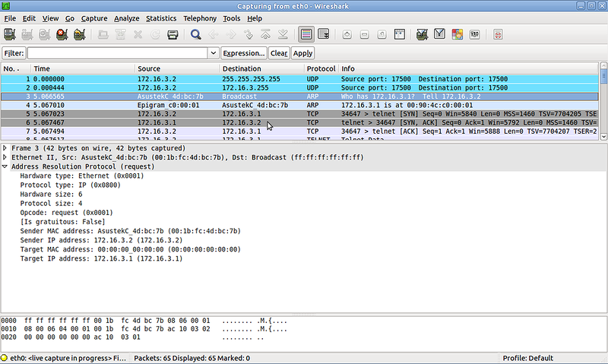Click the save capture file icon

[120, 34]
